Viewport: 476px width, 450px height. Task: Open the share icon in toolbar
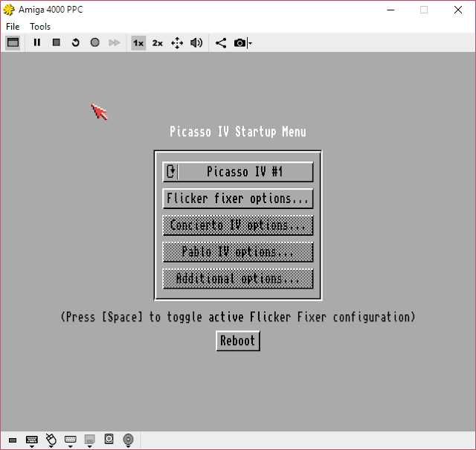pyautogui.click(x=221, y=43)
